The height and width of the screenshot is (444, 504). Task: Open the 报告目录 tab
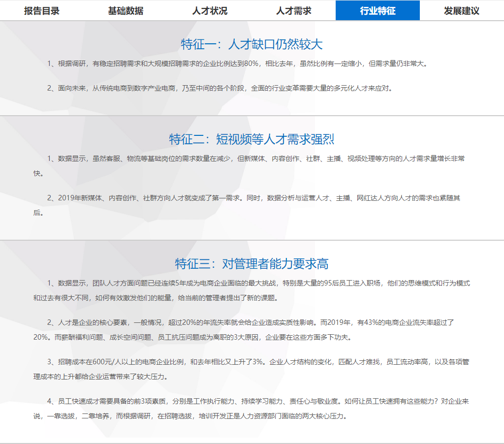click(x=42, y=11)
